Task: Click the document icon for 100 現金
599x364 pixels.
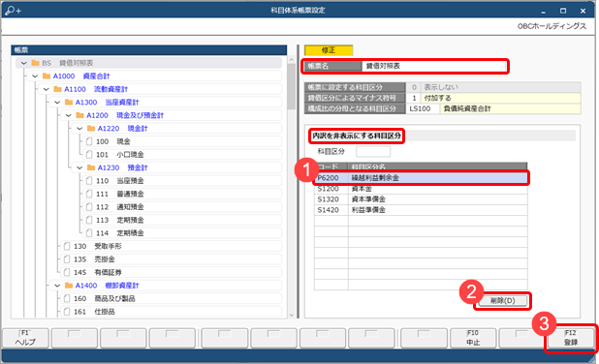Action: [89, 141]
